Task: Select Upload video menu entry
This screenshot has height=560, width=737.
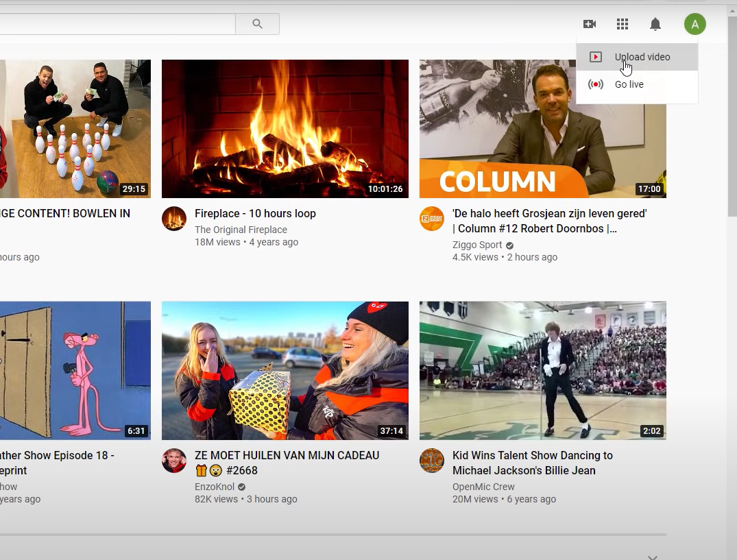Action: click(x=637, y=57)
